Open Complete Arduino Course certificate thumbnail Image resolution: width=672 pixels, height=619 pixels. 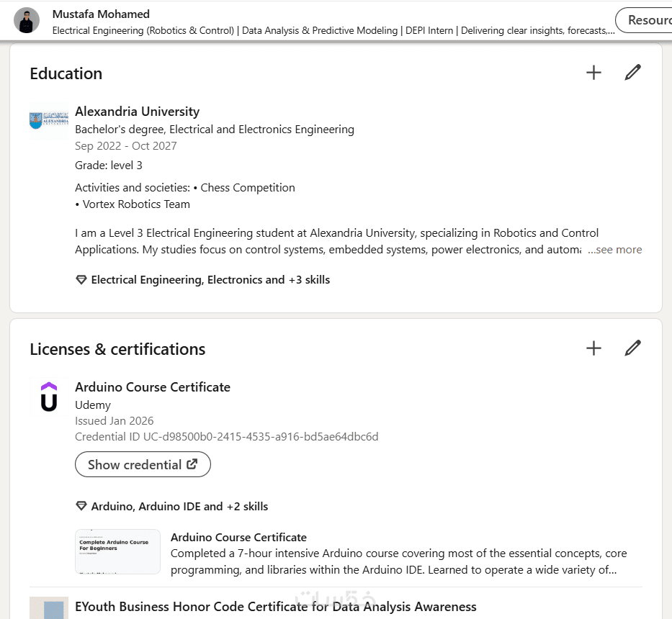click(117, 551)
